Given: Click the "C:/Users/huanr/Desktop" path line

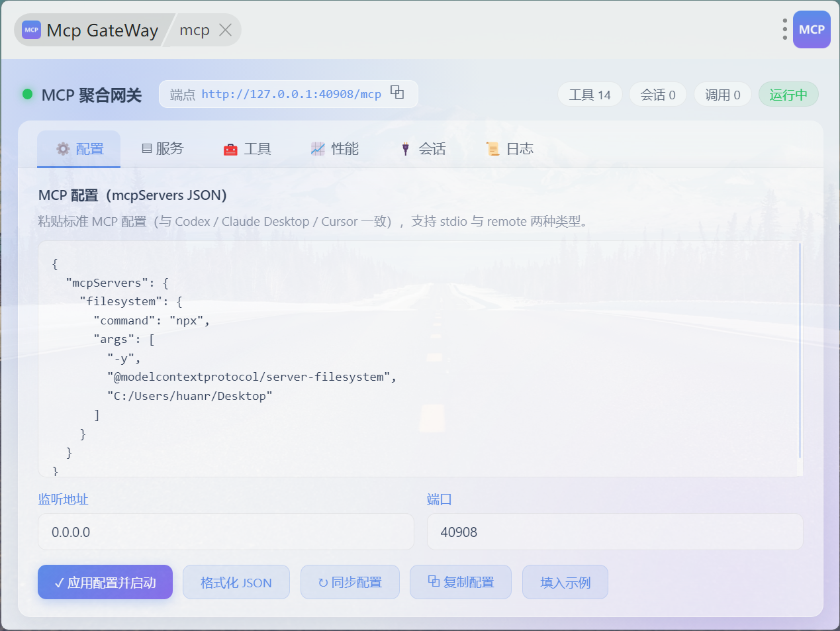Looking at the screenshot, I should (190, 396).
